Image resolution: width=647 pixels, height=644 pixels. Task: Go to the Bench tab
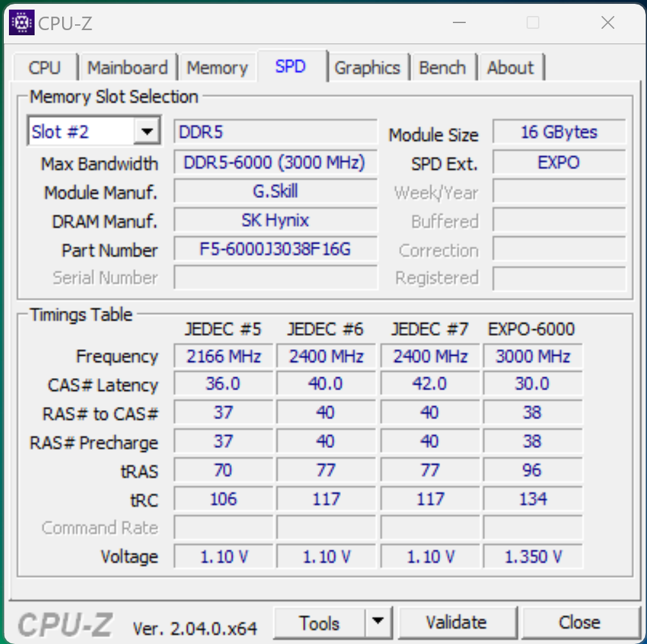[443, 67]
